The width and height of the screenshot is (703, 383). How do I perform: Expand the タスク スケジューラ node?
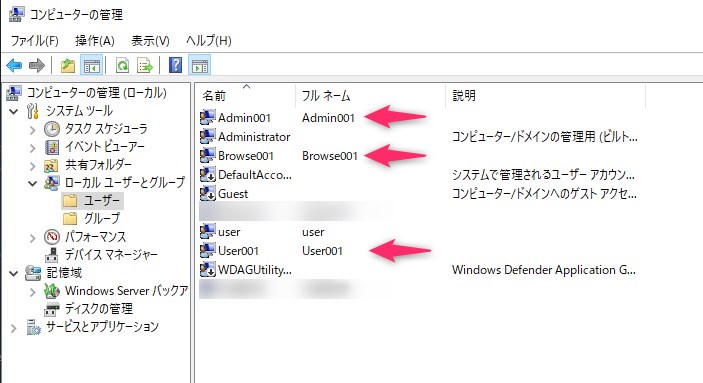click(32, 130)
